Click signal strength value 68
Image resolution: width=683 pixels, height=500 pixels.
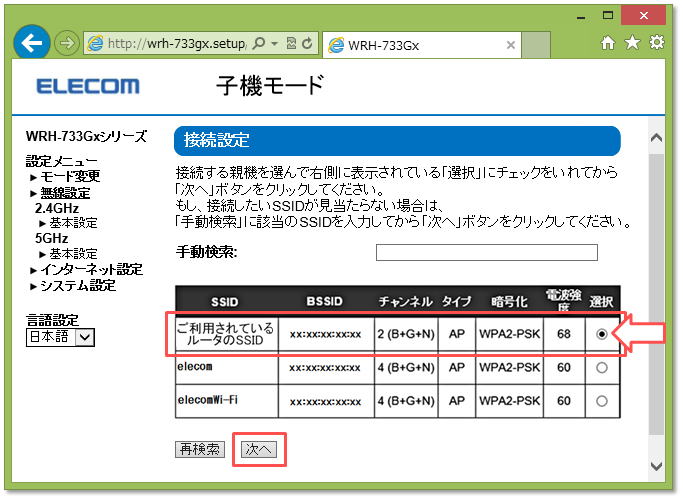[564, 334]
